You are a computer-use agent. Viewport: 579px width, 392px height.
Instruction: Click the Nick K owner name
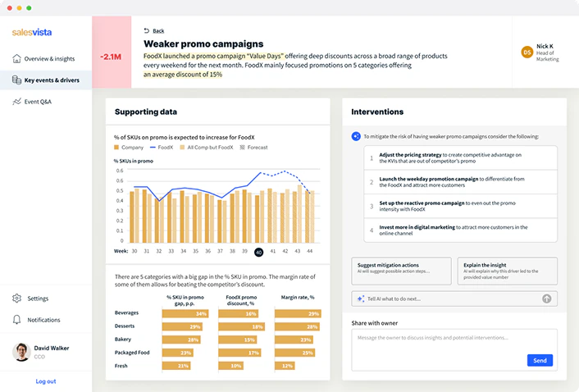coord(545,46)
